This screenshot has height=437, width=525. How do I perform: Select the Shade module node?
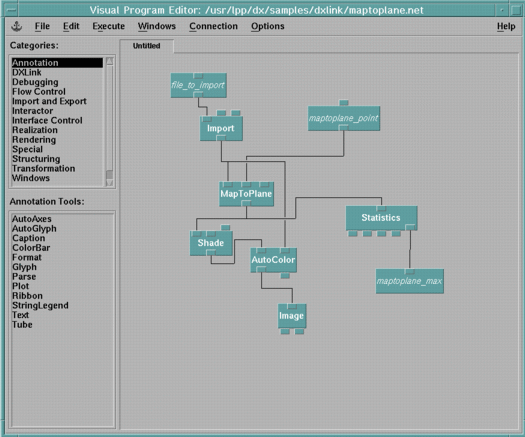click(x=211, y=243)
